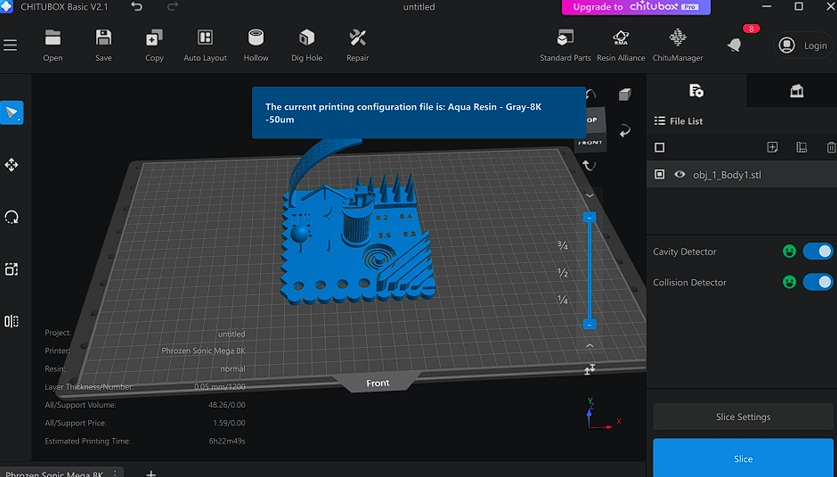The width and height of the screenshot is (837, 477).
Task: Hide obj_1_Body1.stl with eye icon
Action: pos(680,174)
